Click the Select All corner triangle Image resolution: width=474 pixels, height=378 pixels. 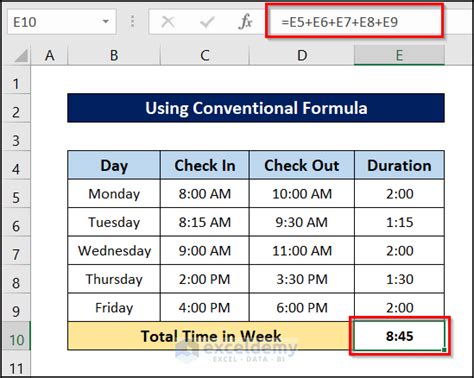click(x=21, y=56)
